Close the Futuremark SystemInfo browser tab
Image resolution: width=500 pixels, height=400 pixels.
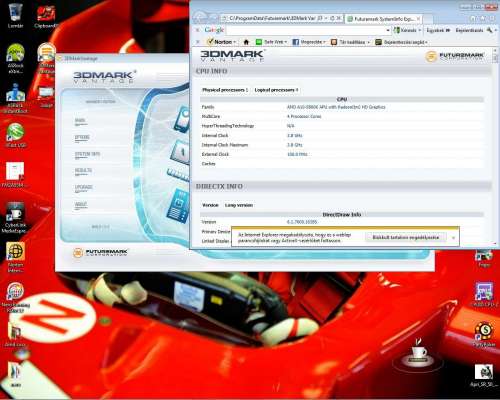(418, 19)
